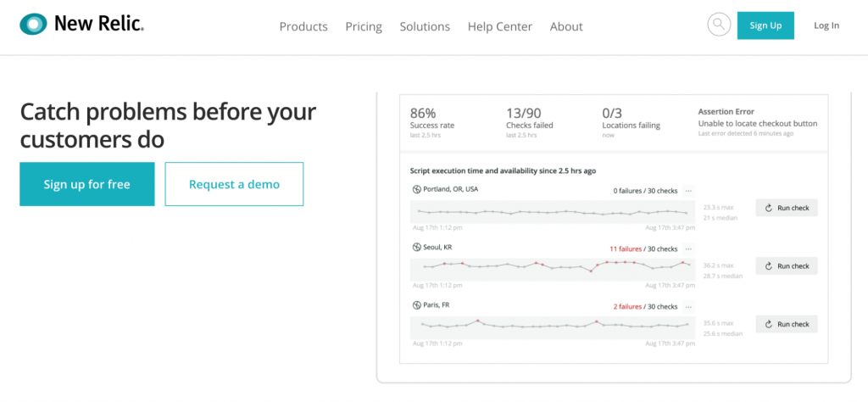Open the Products menu
The height and width of the screenshot is (402, 868).
click(303, 26)
